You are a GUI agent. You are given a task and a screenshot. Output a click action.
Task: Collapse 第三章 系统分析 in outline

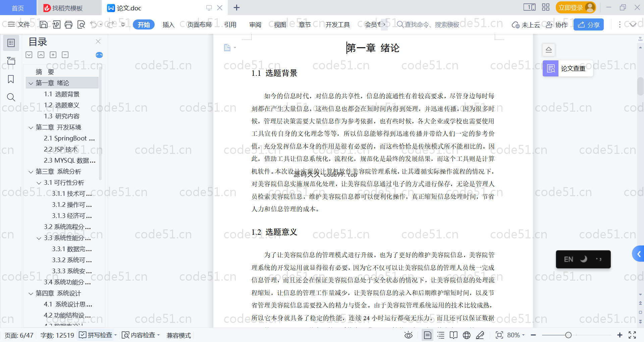point(31,172)
